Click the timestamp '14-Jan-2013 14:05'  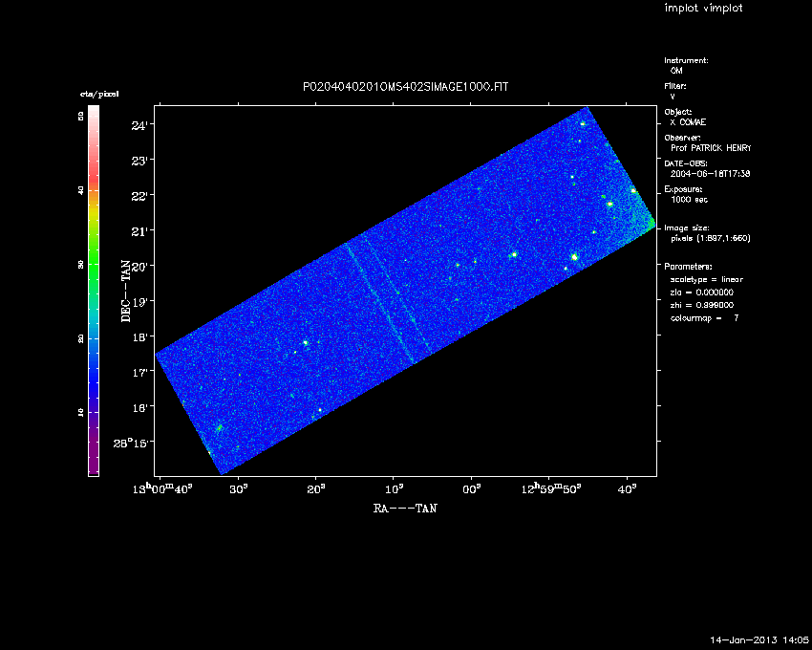pyautogui.click(x=759, y=639)
